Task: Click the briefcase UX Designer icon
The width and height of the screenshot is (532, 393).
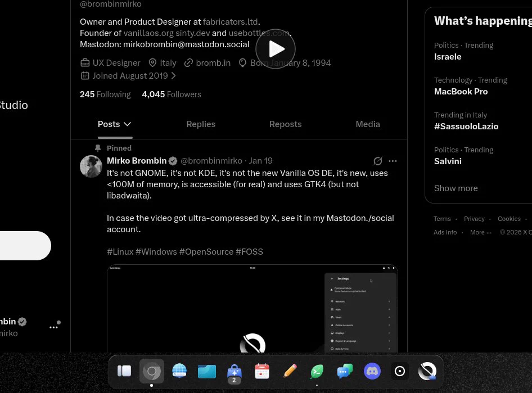Action: (85, 63)
